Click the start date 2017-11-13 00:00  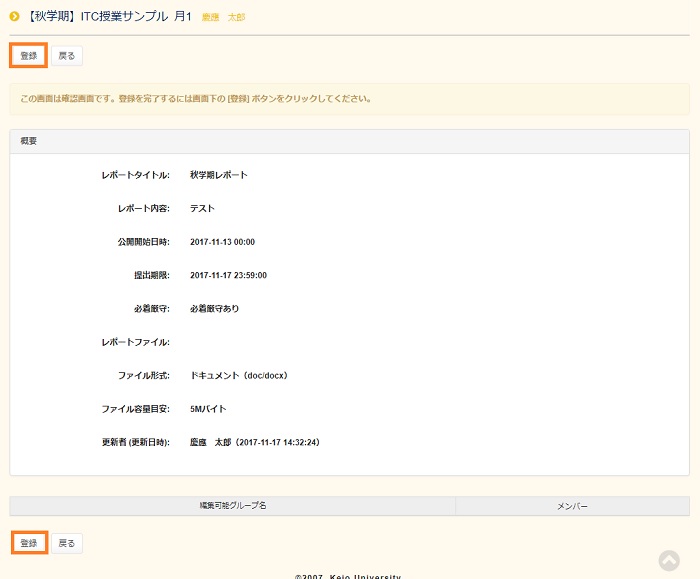[x=222, y=242]
